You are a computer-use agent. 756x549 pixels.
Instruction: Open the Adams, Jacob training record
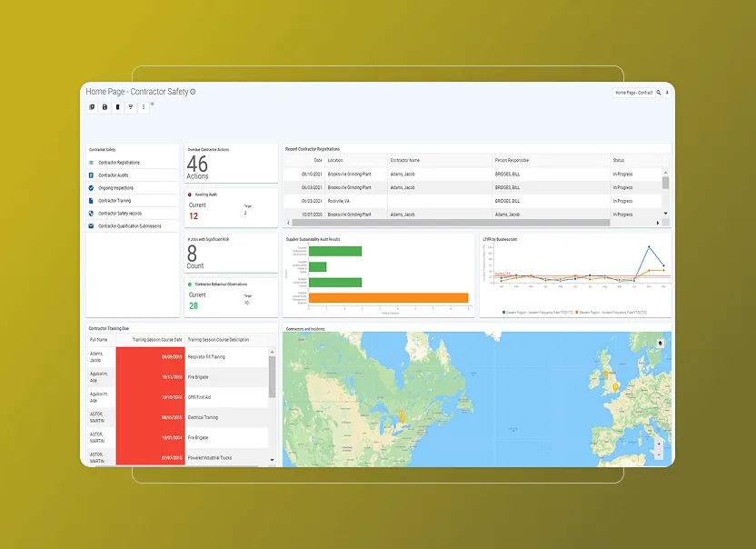tap(98, 356)
